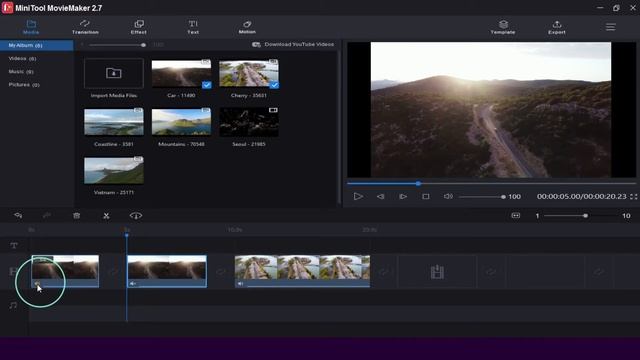The width and height of the screenshot is (640, 360).
Task: Add transition between first and second clips
Action: click(113, 272)
